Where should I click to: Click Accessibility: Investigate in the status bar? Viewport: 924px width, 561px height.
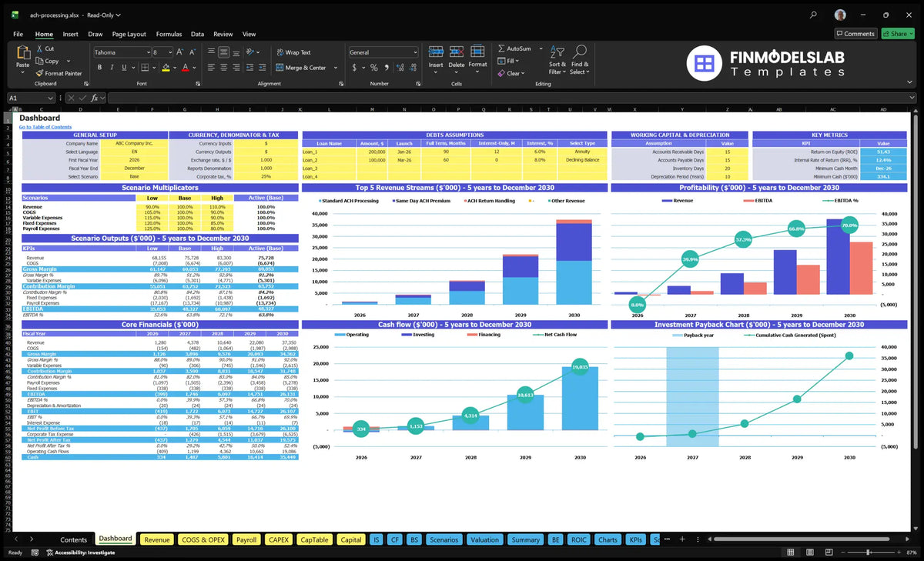tap(80, 553)
